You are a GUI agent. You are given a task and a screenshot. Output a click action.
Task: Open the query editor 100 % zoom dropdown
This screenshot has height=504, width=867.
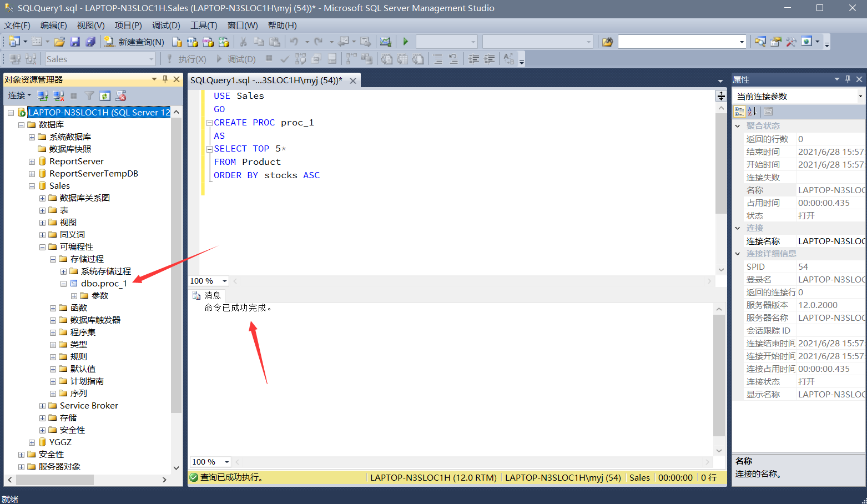[x=224, y=281]
